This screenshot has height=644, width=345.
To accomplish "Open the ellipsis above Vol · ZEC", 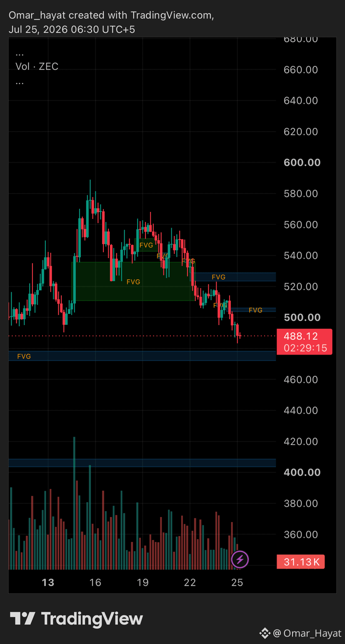I will pyautogui.click(x=20, y=54).
